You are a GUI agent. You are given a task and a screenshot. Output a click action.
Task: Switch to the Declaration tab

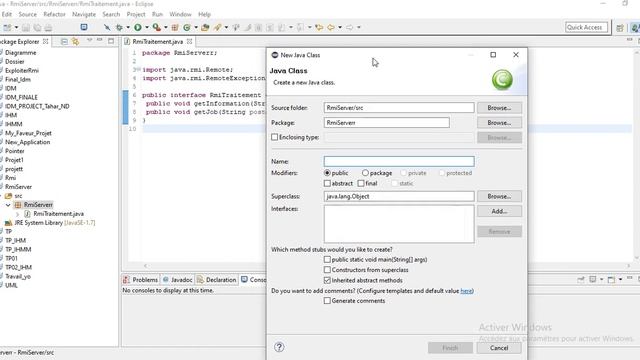tap(217, 280)
